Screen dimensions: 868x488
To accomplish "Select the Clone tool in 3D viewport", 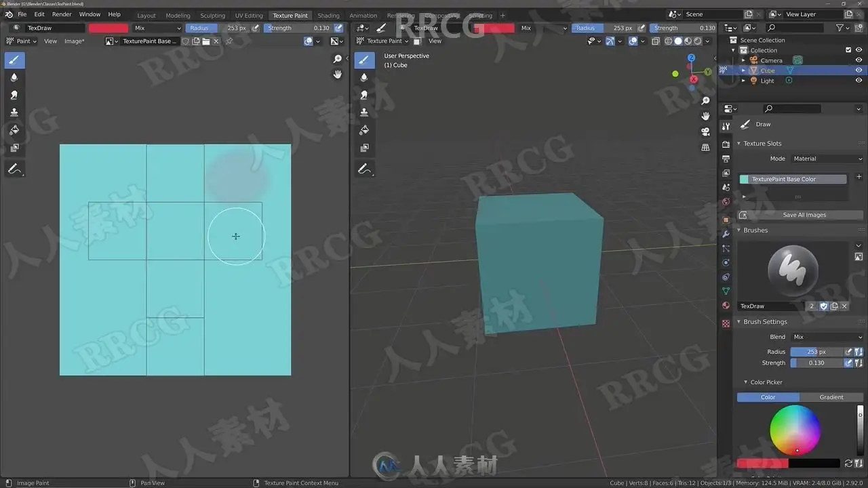I will click(364, 113).
